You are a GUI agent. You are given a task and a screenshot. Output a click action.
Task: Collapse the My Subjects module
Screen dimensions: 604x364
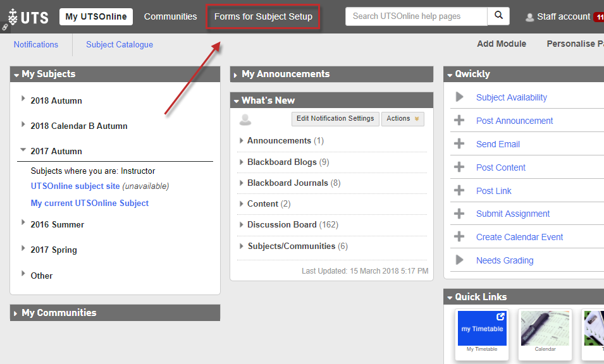[x=16, y=75]
